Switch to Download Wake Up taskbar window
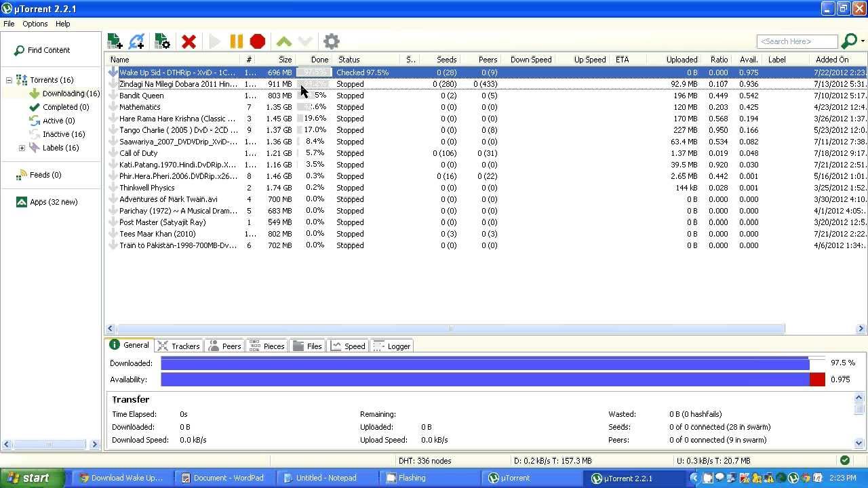 tap(121, 478)
